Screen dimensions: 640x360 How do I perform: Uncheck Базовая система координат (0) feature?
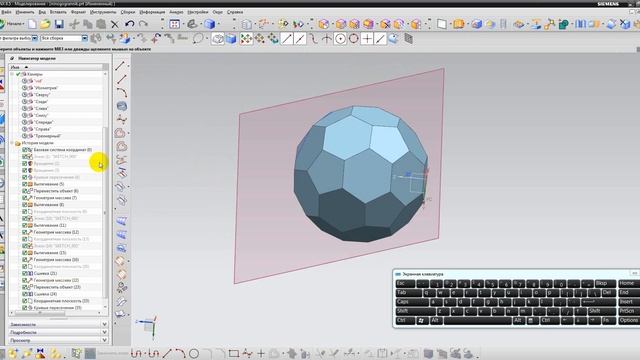pyautogui.click(x=24, y=150)
